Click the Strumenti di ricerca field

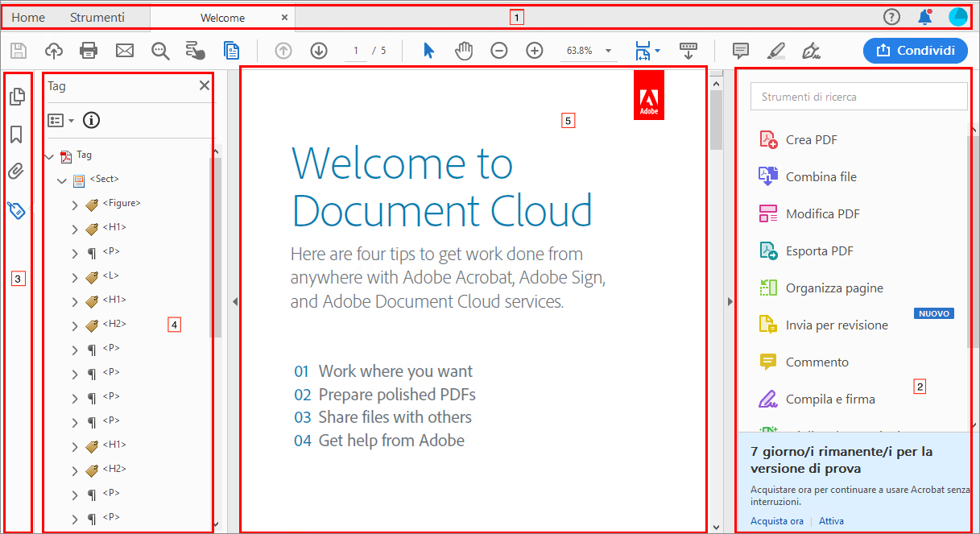tap(858, 97)
